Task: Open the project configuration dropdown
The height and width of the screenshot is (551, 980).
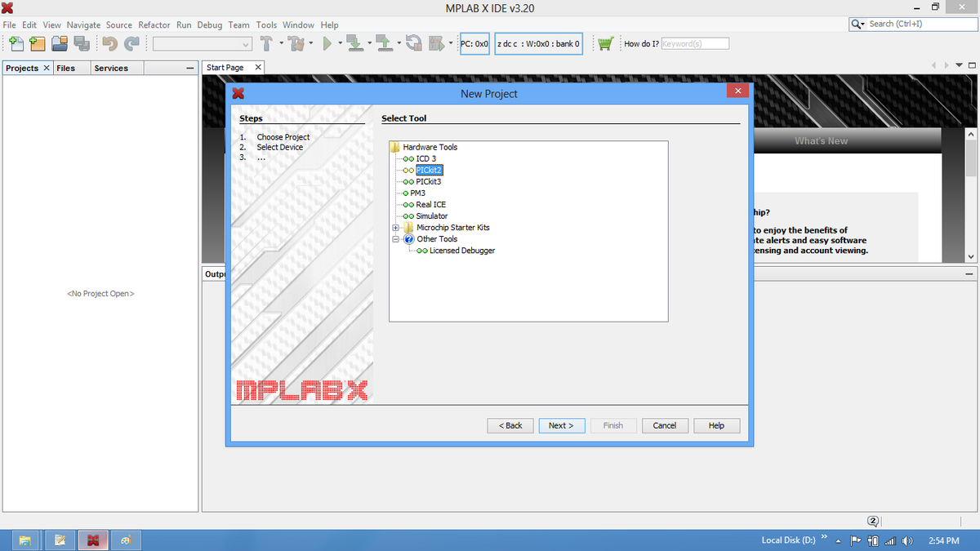Action: click(202, 43)
